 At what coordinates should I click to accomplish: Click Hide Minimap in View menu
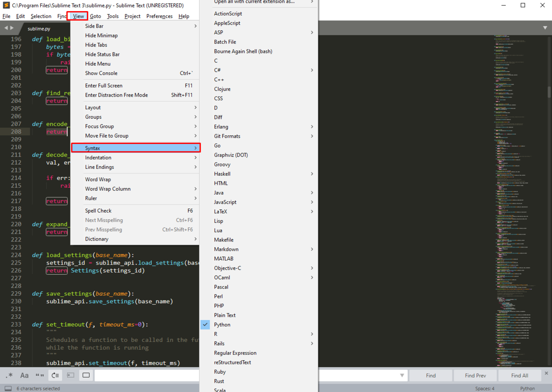(x=101, y=35)
